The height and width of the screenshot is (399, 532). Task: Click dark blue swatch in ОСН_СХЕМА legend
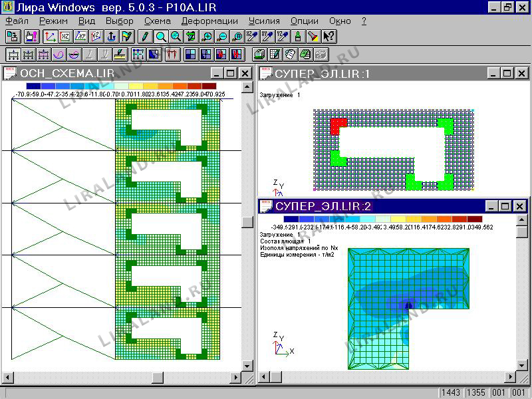[x=33, y=86]
